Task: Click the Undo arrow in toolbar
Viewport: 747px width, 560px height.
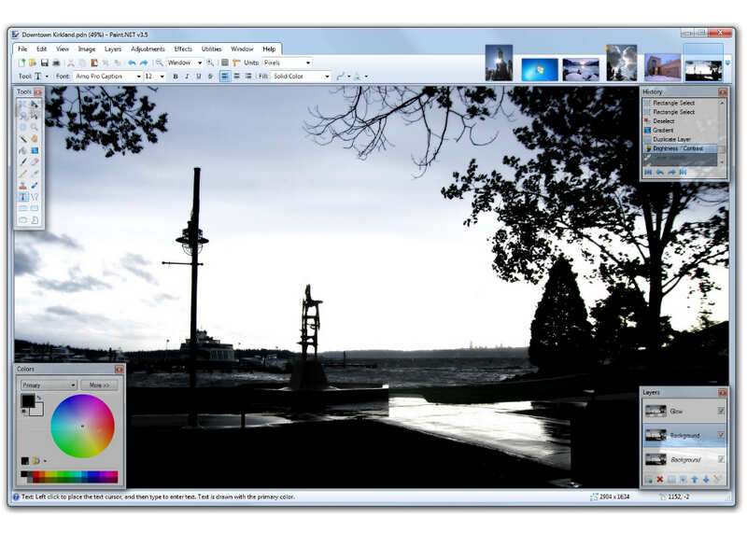Action: (132, 63)
